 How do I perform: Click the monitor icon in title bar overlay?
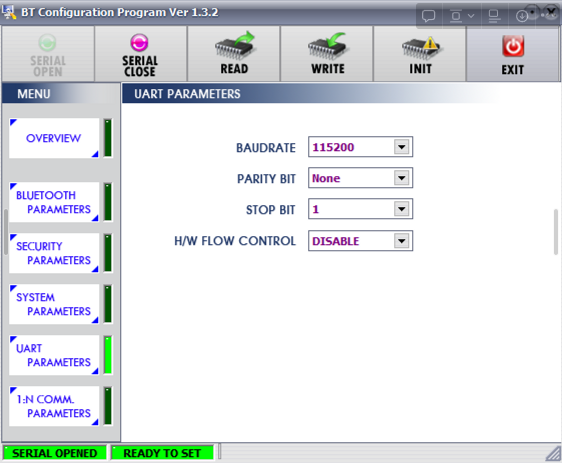point(494,16)
